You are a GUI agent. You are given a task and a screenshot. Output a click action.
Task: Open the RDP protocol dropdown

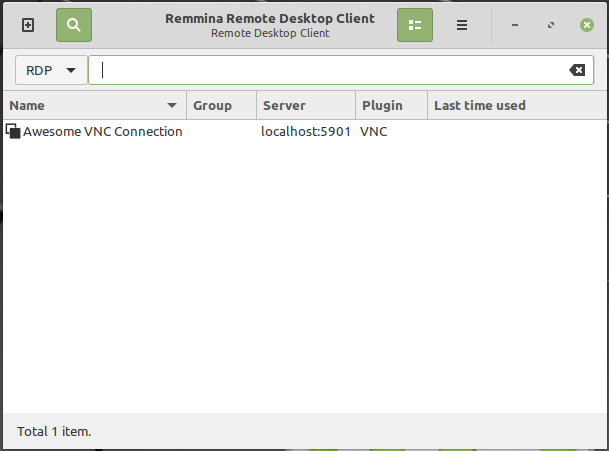click(x=51, y=70)
